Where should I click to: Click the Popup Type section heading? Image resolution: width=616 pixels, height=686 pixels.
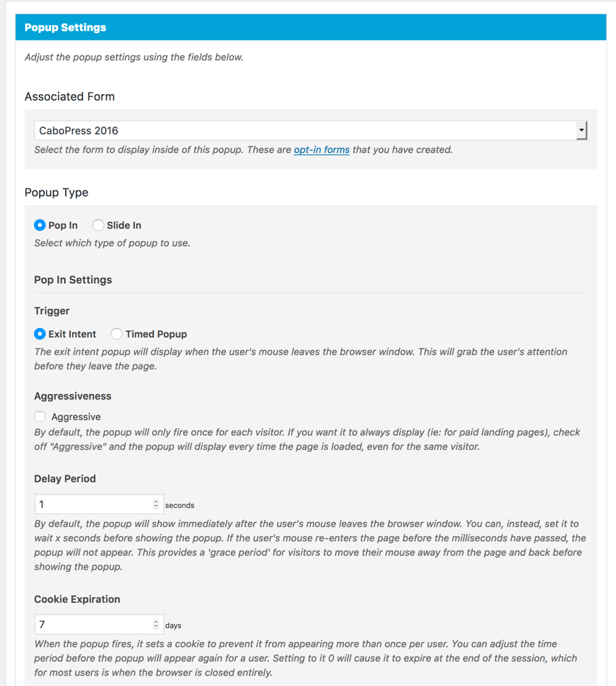pyautogui.click(x=57, y=193)
